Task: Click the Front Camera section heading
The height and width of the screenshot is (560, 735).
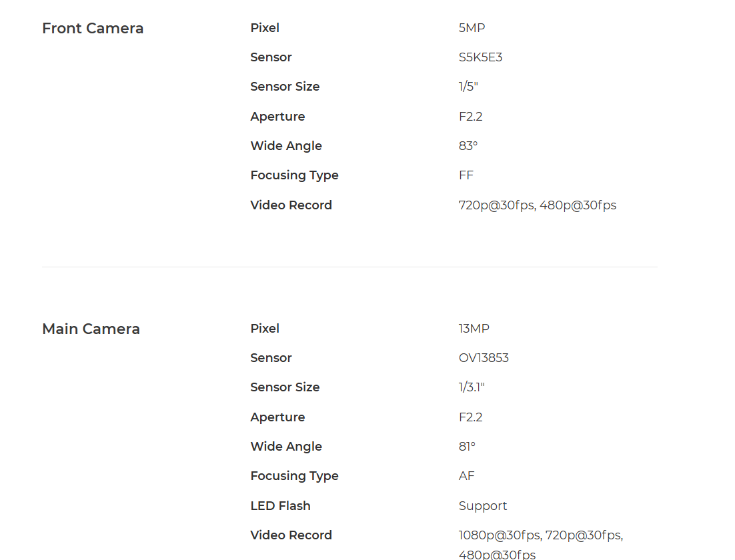Action: point(93,28)
